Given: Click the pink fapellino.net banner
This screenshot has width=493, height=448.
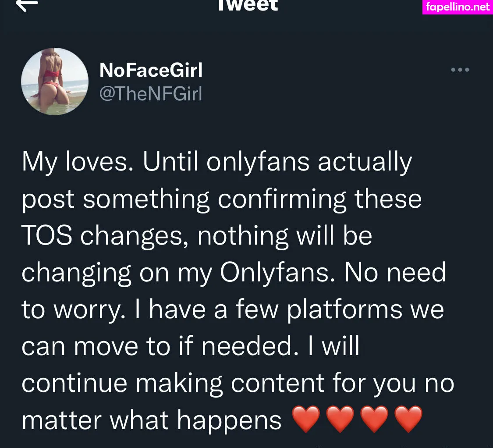Looking at the screenshot, I should [458, 7].
